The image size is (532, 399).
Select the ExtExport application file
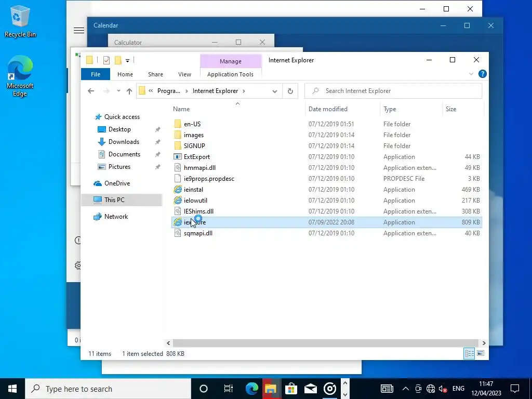196,157
